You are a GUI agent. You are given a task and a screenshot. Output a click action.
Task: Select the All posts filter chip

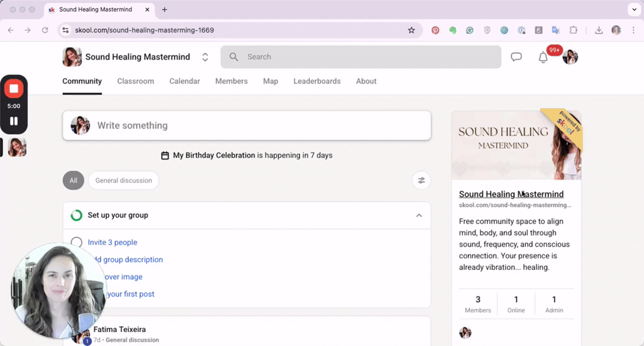(74, 181)
